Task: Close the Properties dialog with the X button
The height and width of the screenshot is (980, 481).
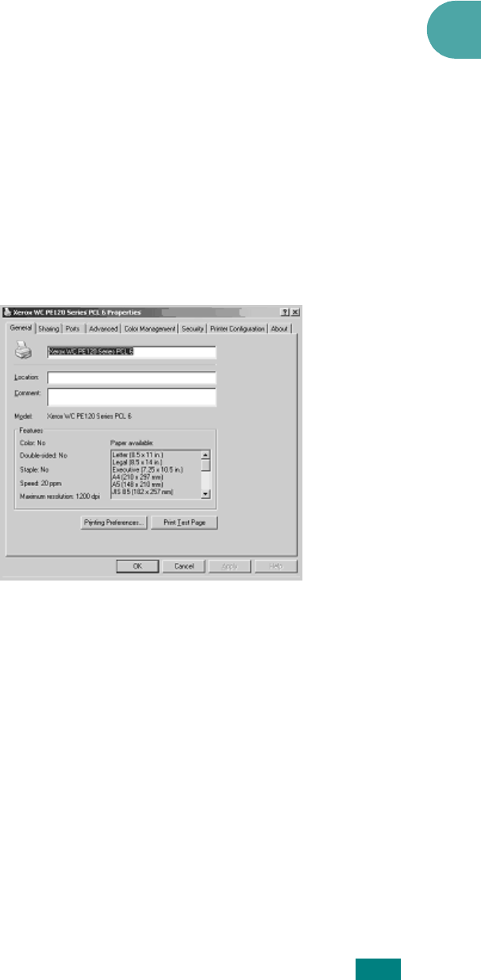Action: tap(294, 314)
